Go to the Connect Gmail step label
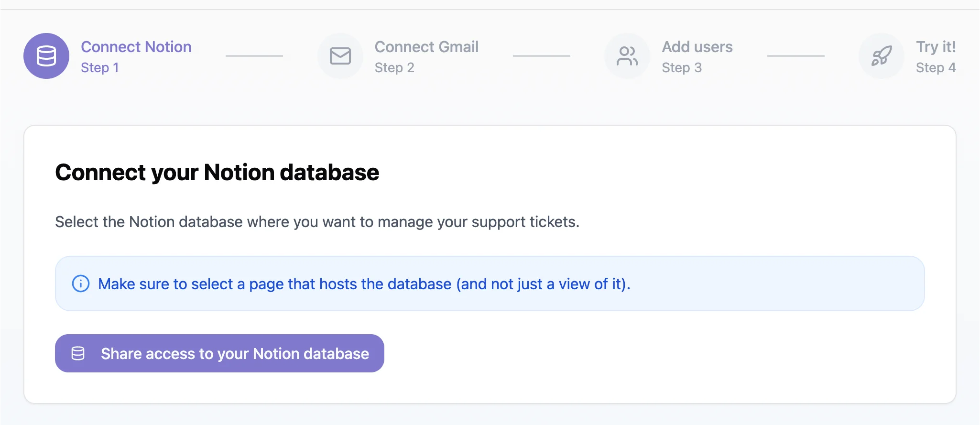The height and width of the screenshot is (425, 980). tap(426, 47)
